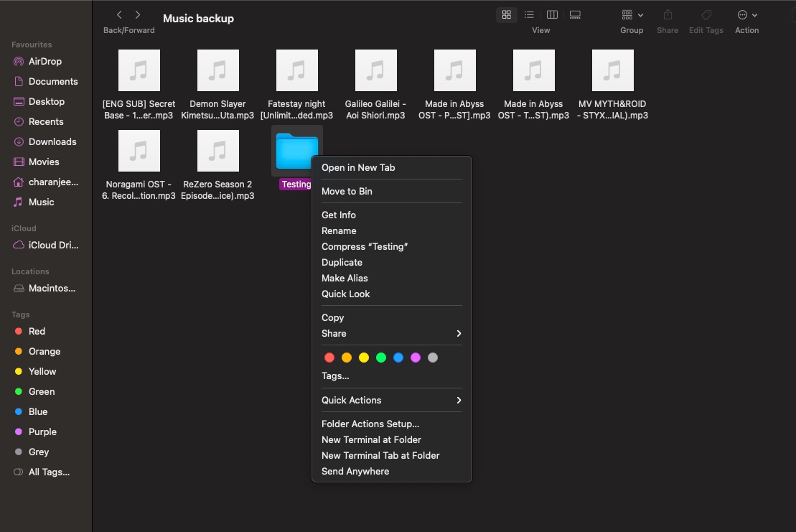This screenshot has width=796, height=532.
Task: Switch to icon view in the toolbar
Action: (x=506, y=14)
